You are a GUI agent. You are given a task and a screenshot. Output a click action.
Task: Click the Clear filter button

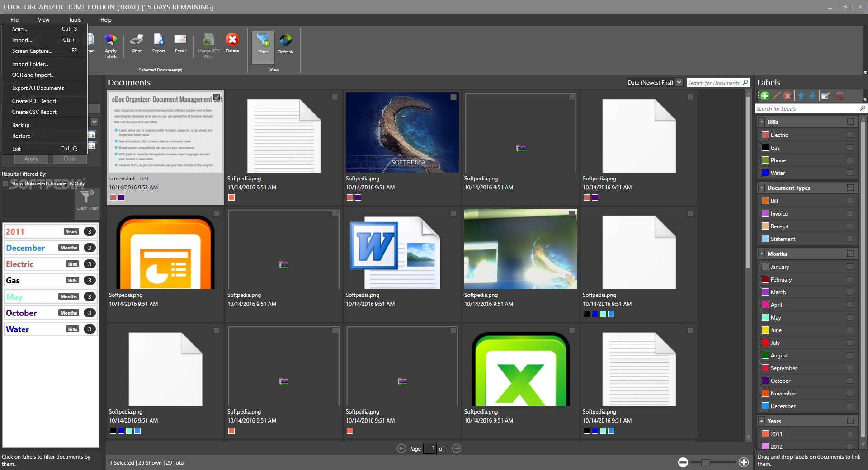[x=70, y=159]
